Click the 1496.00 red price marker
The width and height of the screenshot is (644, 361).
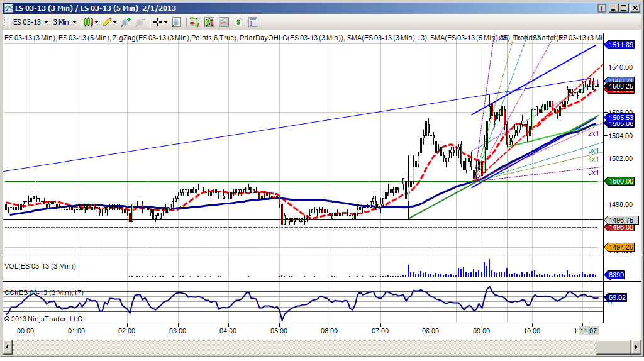pos(620,228)
